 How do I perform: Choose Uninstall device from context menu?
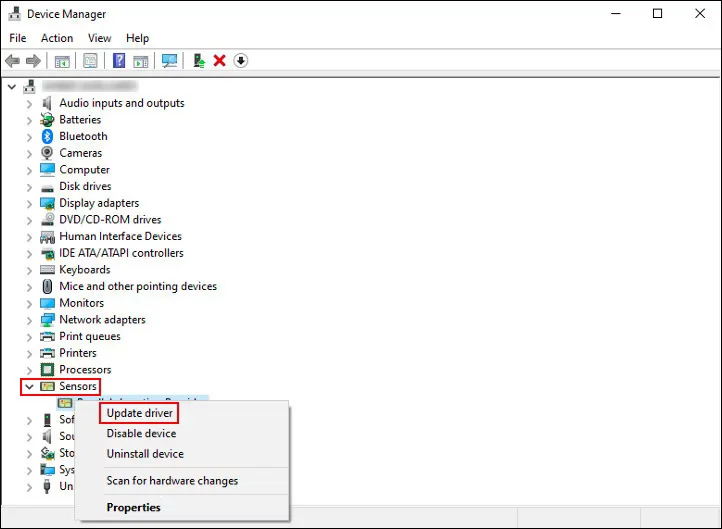144,454
